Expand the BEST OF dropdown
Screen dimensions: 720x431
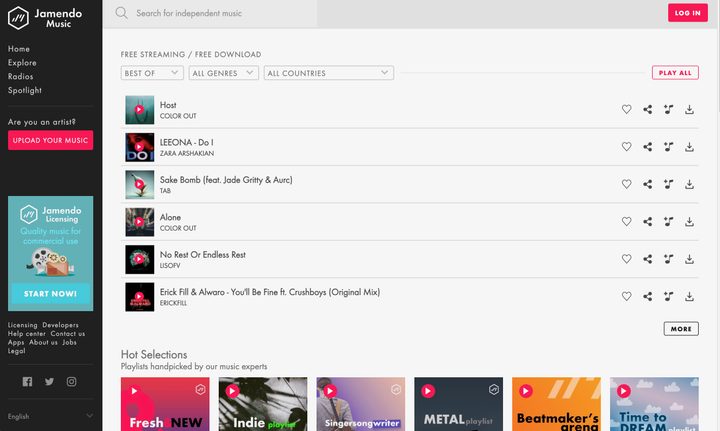click(152, 73)
